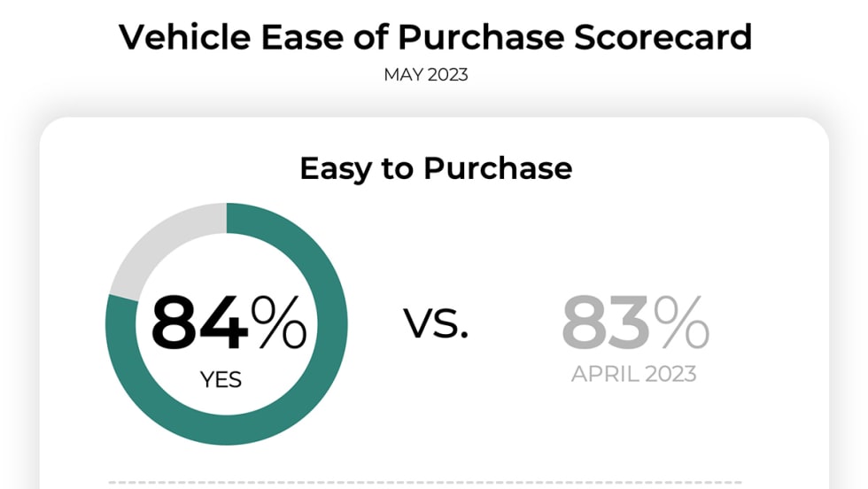Viewport: 868px width, 489px height.
Task: Click the MAY 2023 subtitle
Action: [x=426, y=75]
